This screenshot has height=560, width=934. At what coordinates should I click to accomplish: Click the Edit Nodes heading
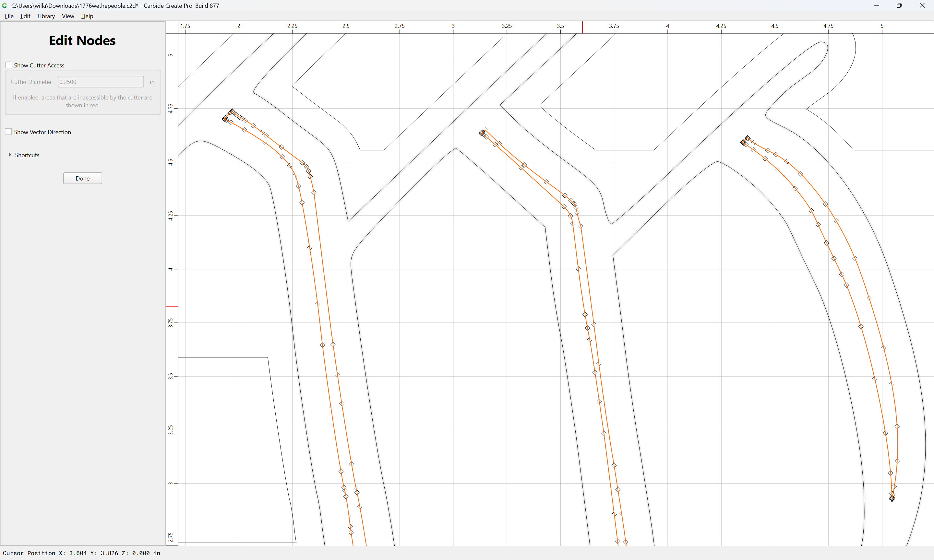[x=82, y=41]
